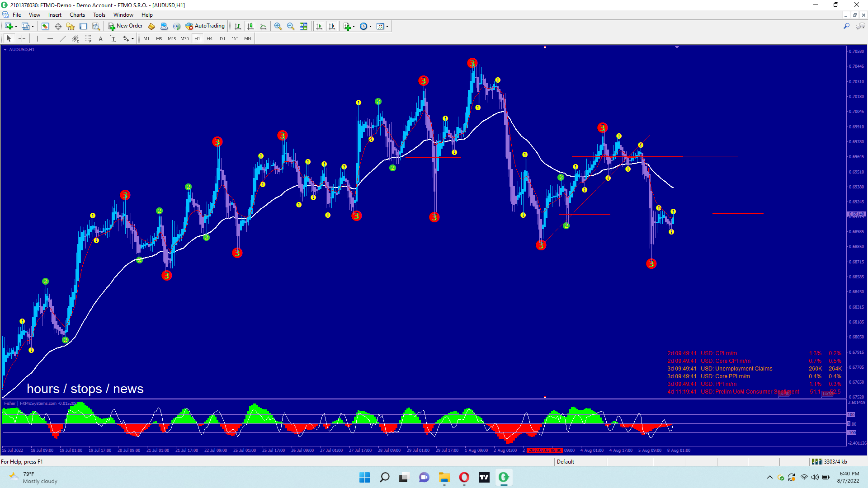Click the zoom out magnifier icon
This screenshot has width=868, height=488.
pos(291,26)
